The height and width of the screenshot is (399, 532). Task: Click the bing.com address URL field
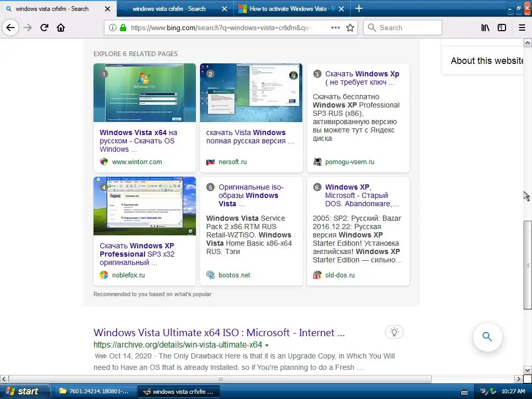tap(220, 28)
